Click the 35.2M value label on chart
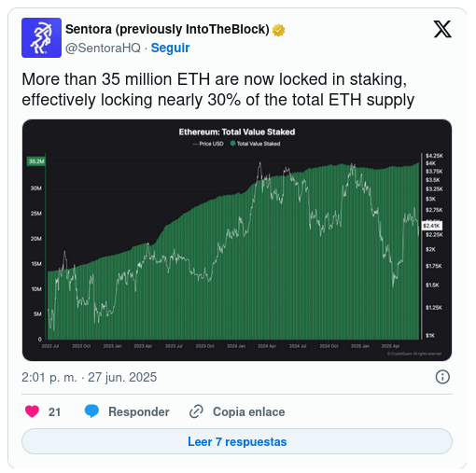The width and height of the screenshot is (476, 473). point(36,161)
